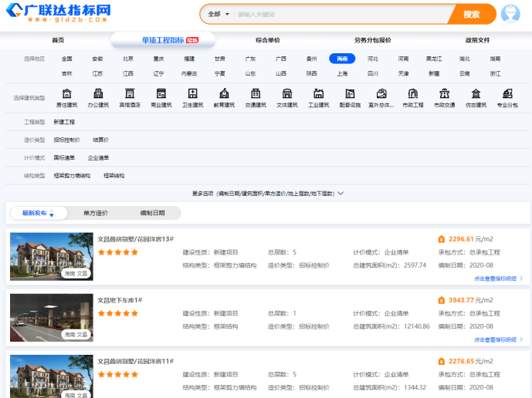
Task: Filter by 招标控制价 cost type
Action: pos(66,140)
